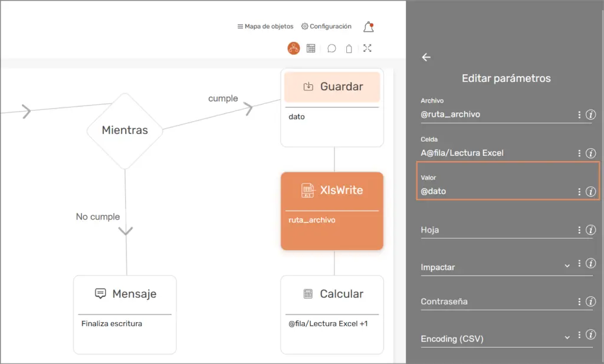Expand canvas to fullscreen
The width and height of the screenshot is (604, 364).
point(367,48)
